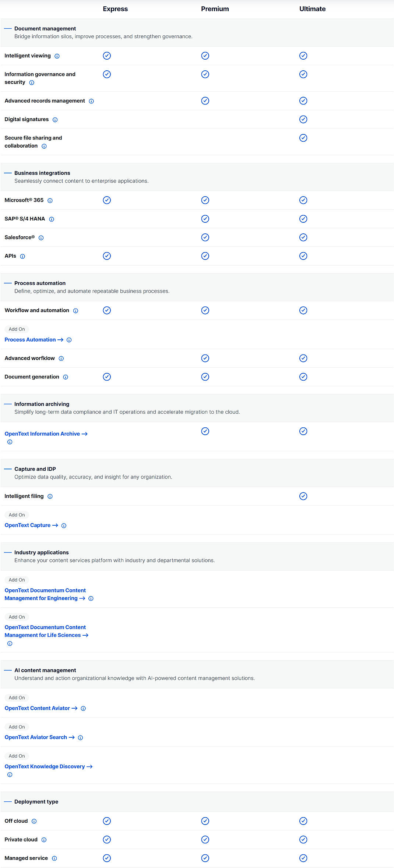Click Premium checkmark in SAP S/4 HANA row
394x868 pixels.
coord(205,219)
